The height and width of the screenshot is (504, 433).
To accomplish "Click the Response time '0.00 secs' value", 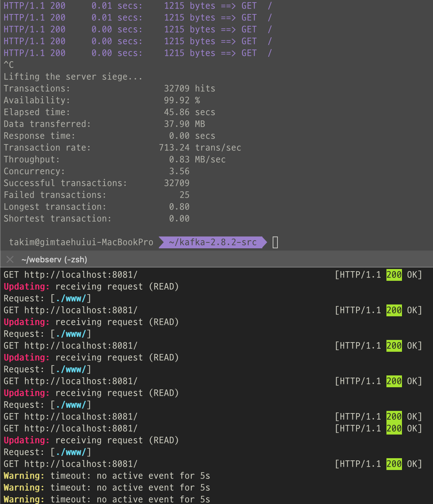I will [192, 136].
